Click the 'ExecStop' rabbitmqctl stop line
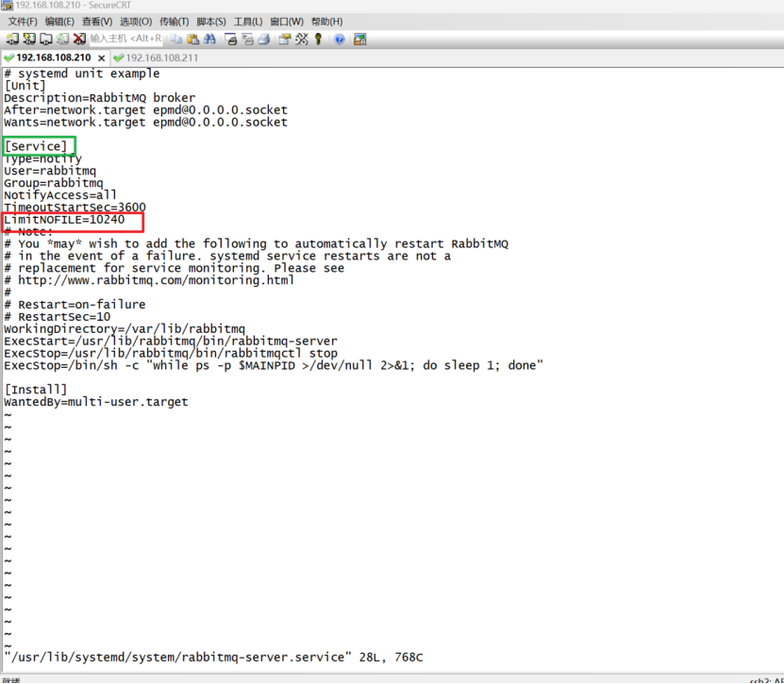The image size is (784, 684). (x=171, y=353)
